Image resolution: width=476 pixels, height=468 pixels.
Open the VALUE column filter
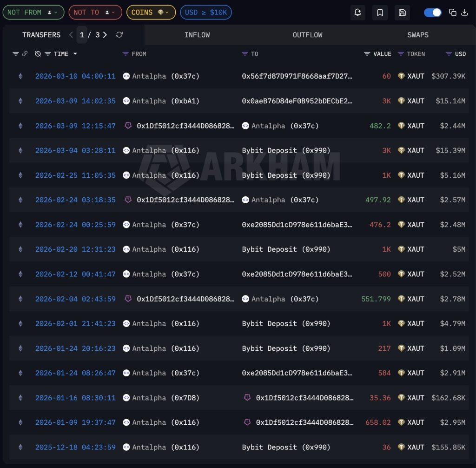pyautogui.click(x=366, y=53)
